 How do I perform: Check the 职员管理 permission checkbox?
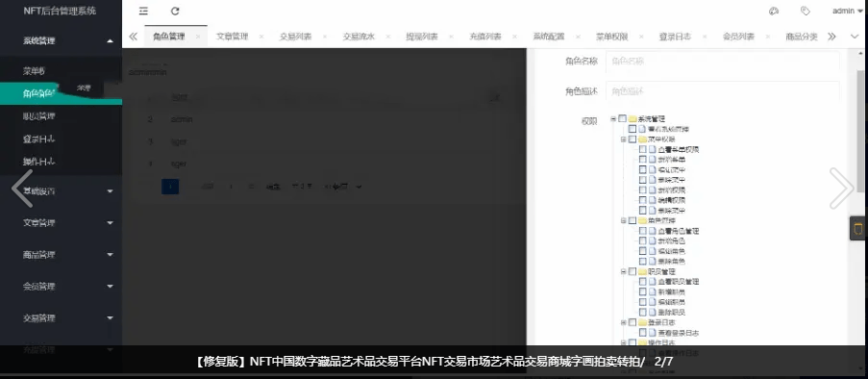click(632, 271)
